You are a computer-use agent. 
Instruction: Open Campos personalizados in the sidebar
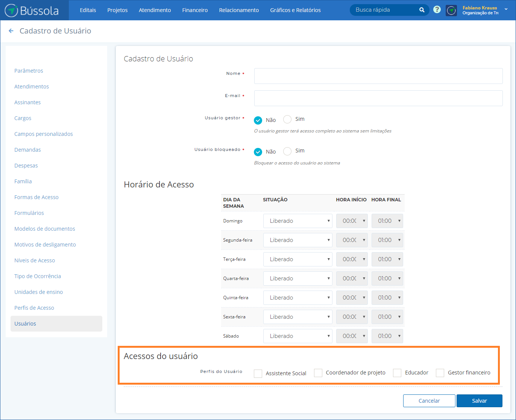click(x=44, y=134)
